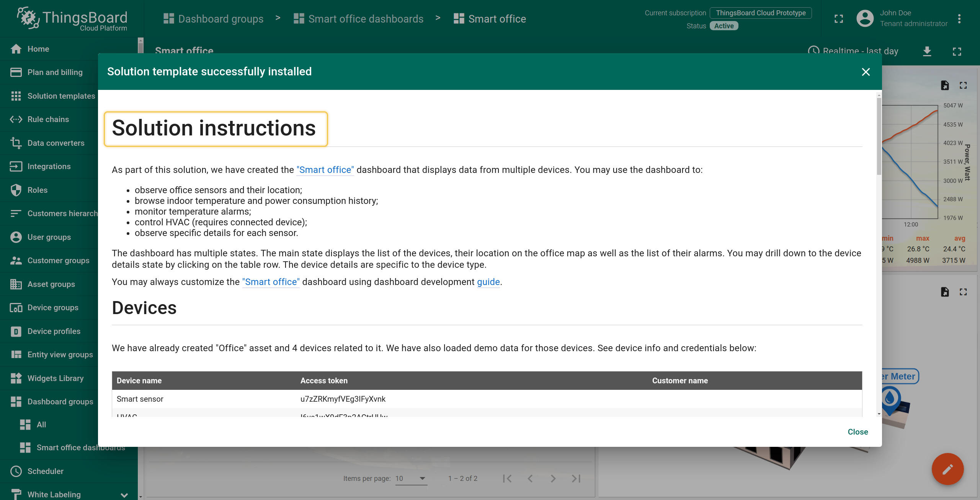
Task: Open the first "Smart office" dashboard link
Action: (325, 170)
